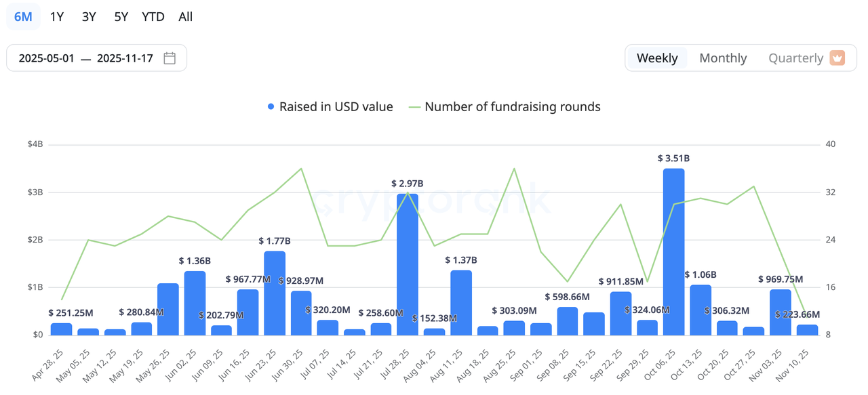Choose the Quarterly interval option
Screen dimensions: 868x395
(795, 58)
